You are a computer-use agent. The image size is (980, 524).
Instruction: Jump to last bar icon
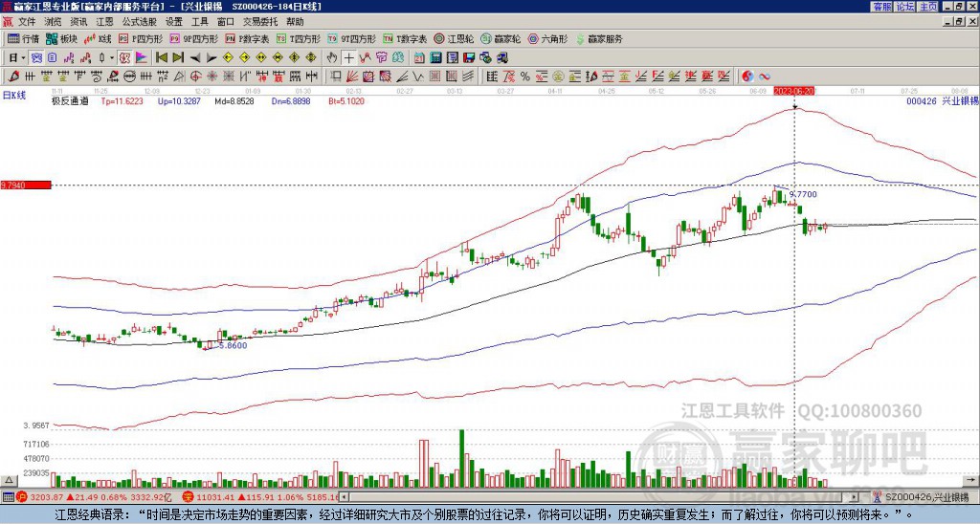tap(178, 58)
